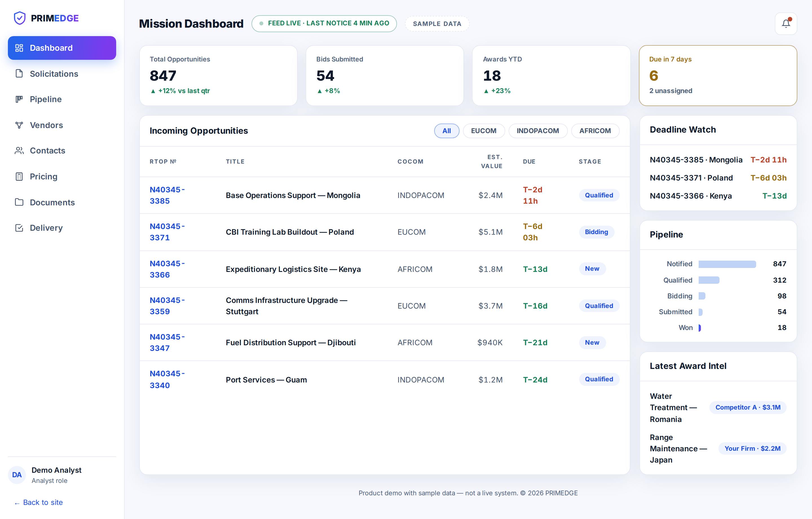Click the Documents folder icon
Viewport: 812px width, 519px height.
tap(19, 202)
